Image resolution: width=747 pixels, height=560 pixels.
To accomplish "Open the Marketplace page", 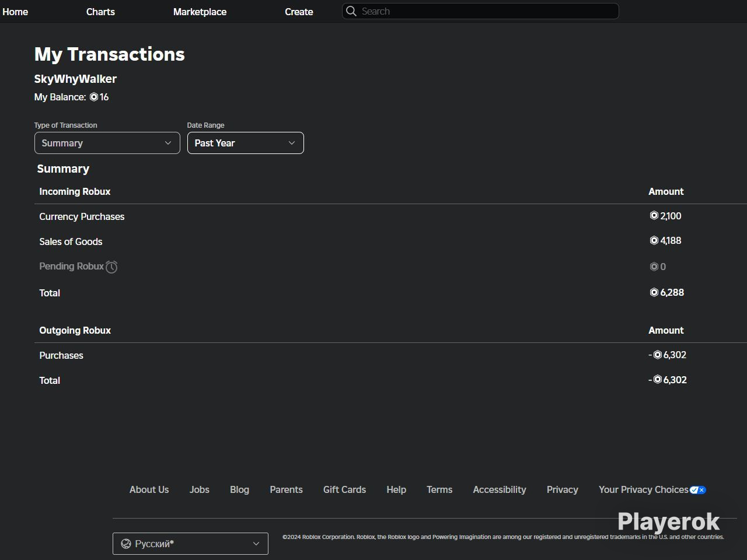I will tap(200, 12).
